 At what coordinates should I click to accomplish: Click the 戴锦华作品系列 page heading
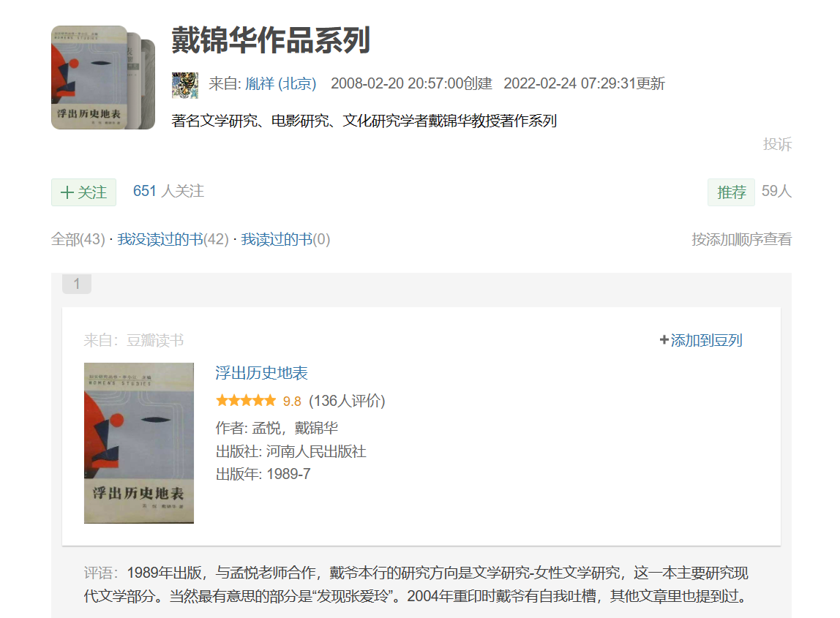pos(271,40)
